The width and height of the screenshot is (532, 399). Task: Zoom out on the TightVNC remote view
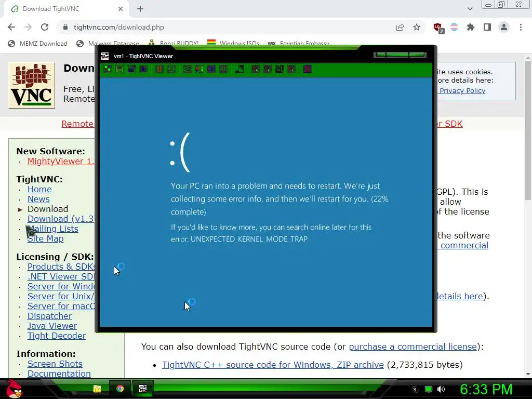click(x=268, y=69)
